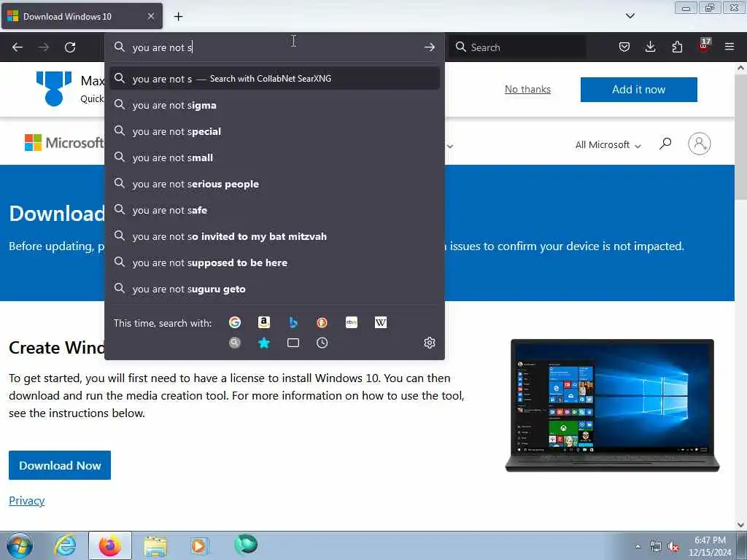This screenshot has height=560, width=747.
Task: Search this time with eBay icon
Action: 352,322
